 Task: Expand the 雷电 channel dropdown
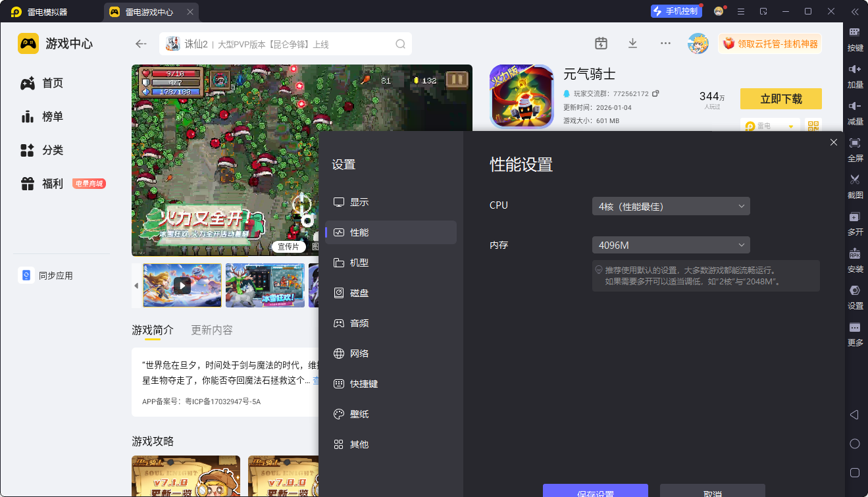770,126
